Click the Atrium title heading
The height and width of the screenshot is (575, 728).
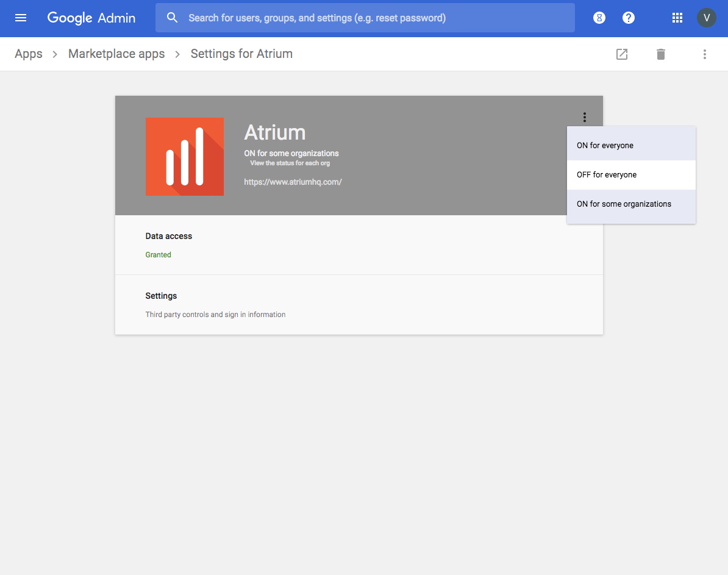click(275, 132)
